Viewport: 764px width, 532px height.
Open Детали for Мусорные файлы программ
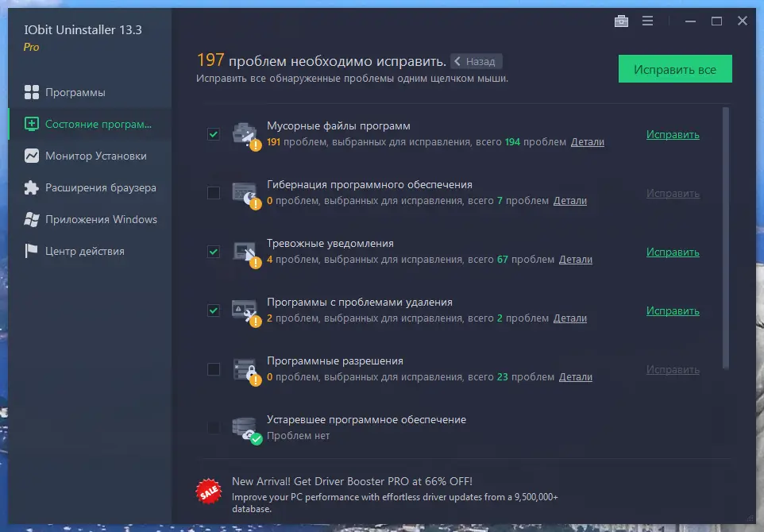click(x=587, y=142)
